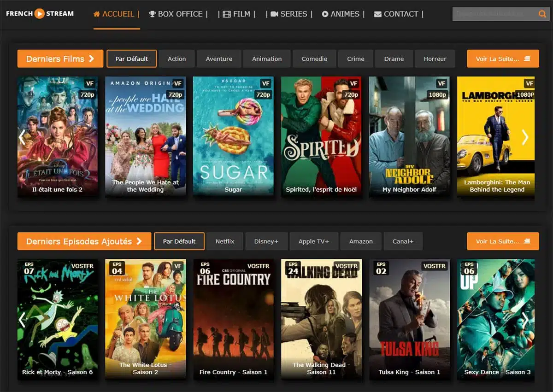Open Fire Country Saison 1 poster
Screen dimensions: 553x392
click(233, 319)
